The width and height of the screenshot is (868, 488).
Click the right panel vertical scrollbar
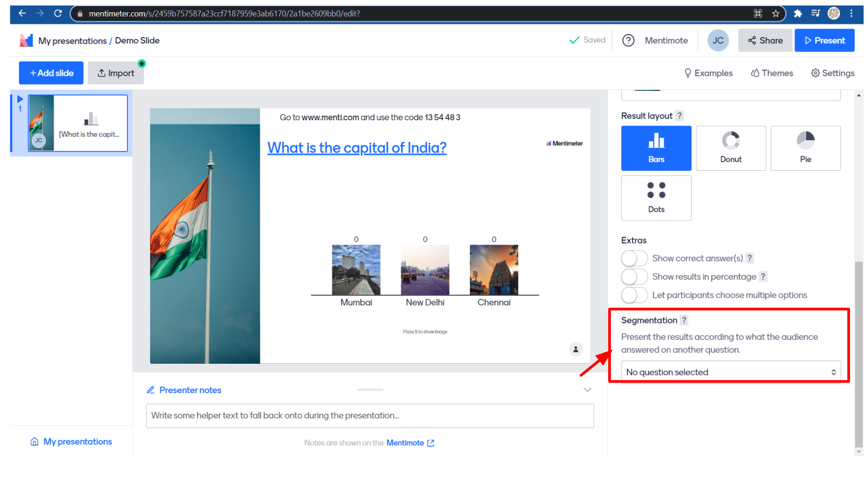[859, 352]
